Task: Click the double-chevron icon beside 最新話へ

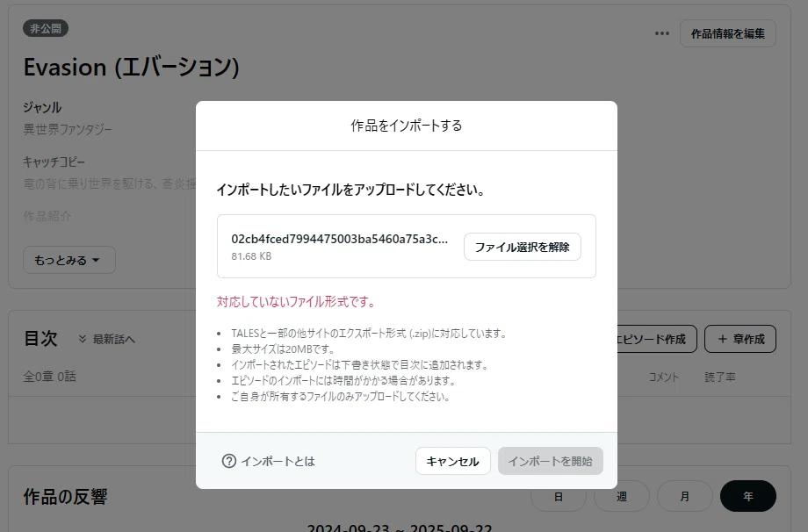Action: [83, 339]
